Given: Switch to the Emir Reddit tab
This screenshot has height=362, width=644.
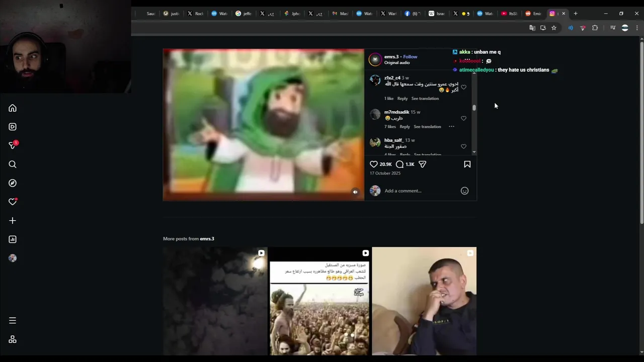Looking at the screenshot, I should coord(533,14).
